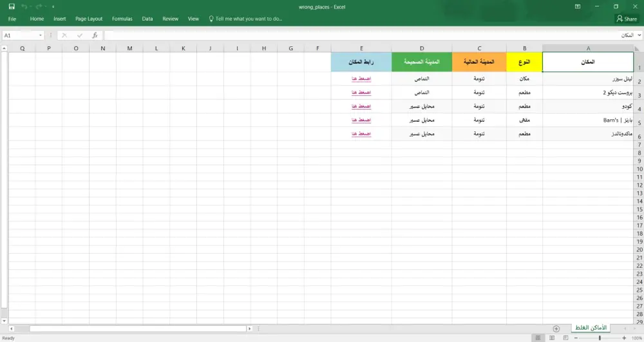Click the Share button
Screen dimensions: 644x342
tap(627, 19)
